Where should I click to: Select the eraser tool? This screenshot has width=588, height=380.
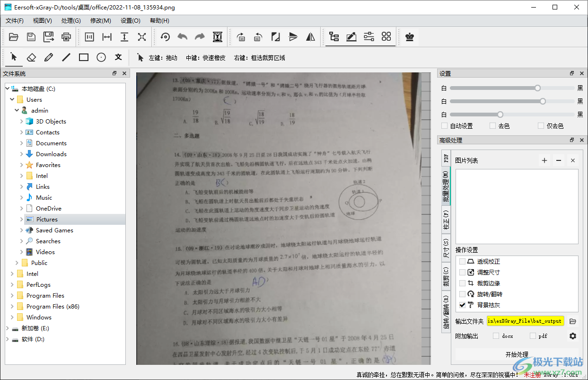[x=31, y=57]
